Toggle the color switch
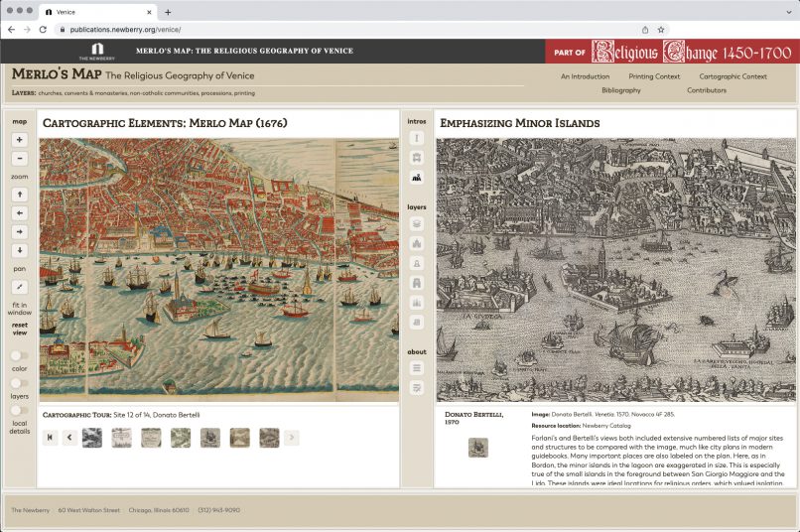Screen dimensions: 800x532 tap(18, 355)
